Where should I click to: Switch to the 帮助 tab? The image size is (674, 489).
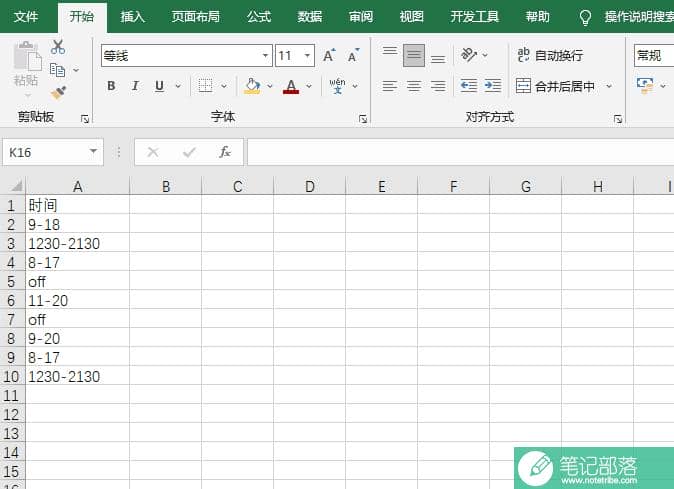[537, 17]
